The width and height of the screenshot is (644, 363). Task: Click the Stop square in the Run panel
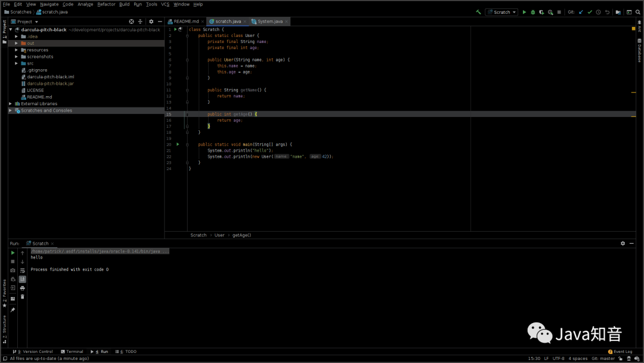[13, 262]
